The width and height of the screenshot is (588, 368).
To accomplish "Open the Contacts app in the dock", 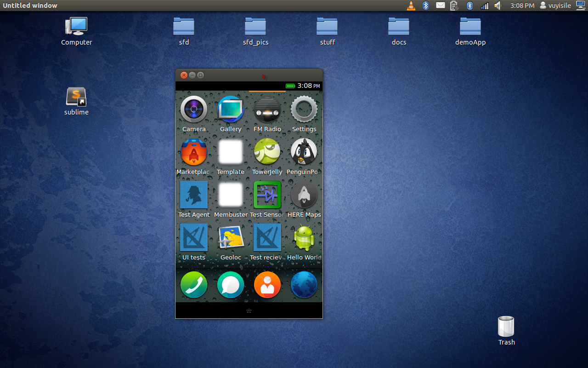I will (x=267, y=285).
